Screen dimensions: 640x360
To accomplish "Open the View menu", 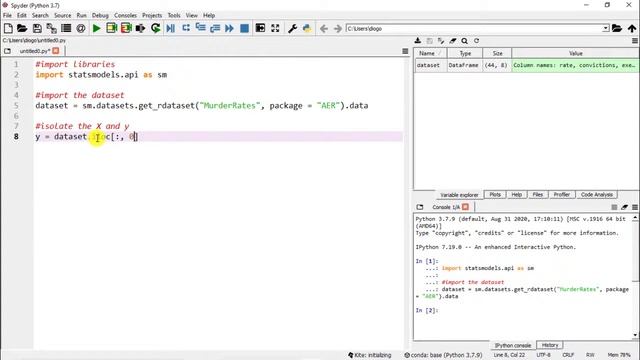I will pyautogui.click(x=191, y=15).
